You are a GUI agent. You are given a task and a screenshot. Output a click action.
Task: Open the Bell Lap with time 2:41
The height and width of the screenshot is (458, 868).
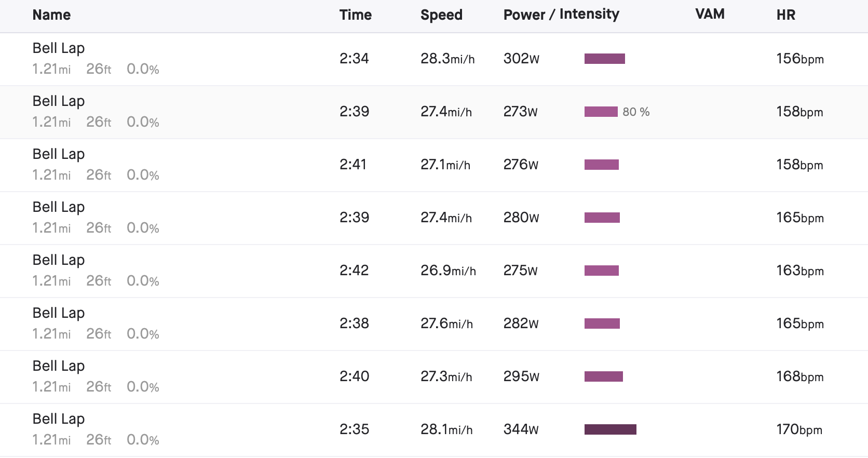click(x=434, y=165)
